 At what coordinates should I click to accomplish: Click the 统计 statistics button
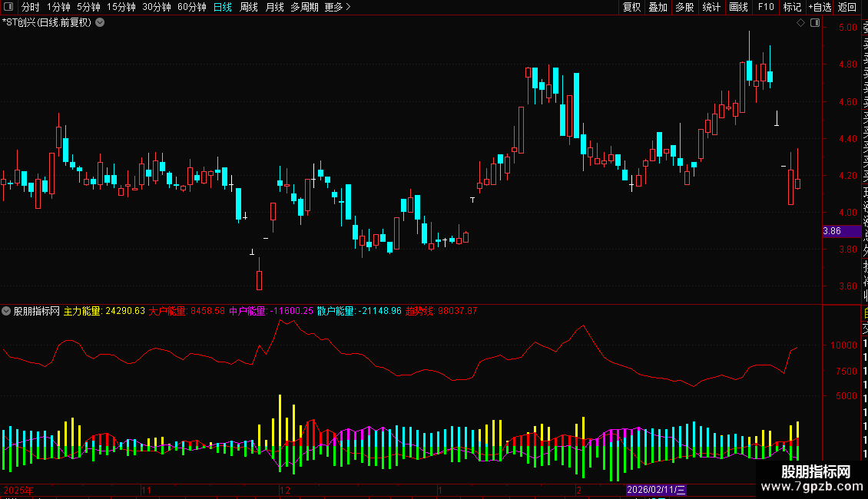711,7
